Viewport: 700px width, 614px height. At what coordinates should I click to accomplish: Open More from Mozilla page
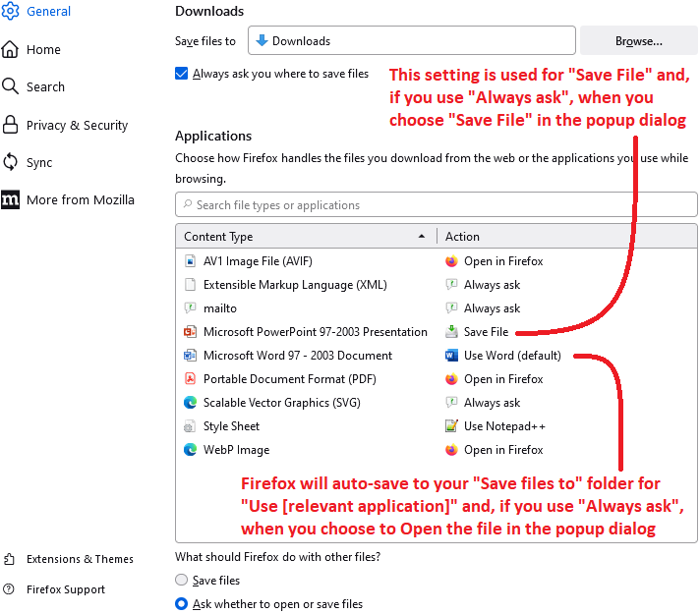pos(81,199)
